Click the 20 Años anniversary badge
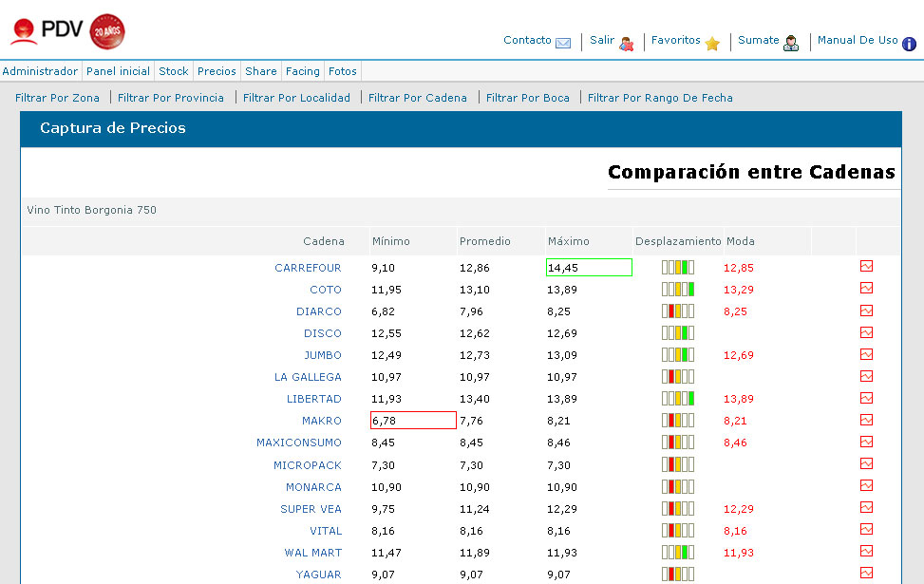Screen dimensions: 924x584 [x=107, y=31]
